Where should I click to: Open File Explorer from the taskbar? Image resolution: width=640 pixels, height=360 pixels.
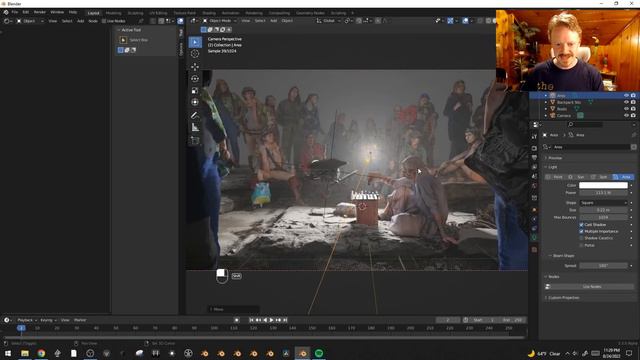tap(25, 353)
